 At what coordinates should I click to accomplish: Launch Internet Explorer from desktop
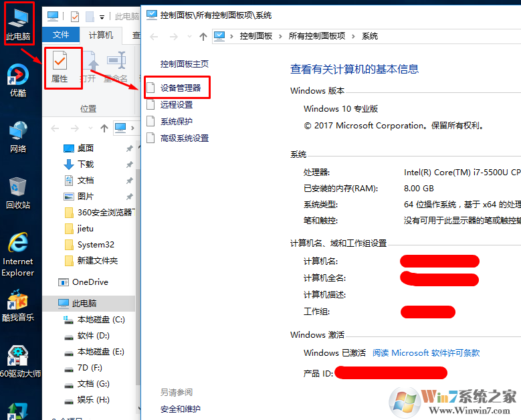click(x=18, y=255)
